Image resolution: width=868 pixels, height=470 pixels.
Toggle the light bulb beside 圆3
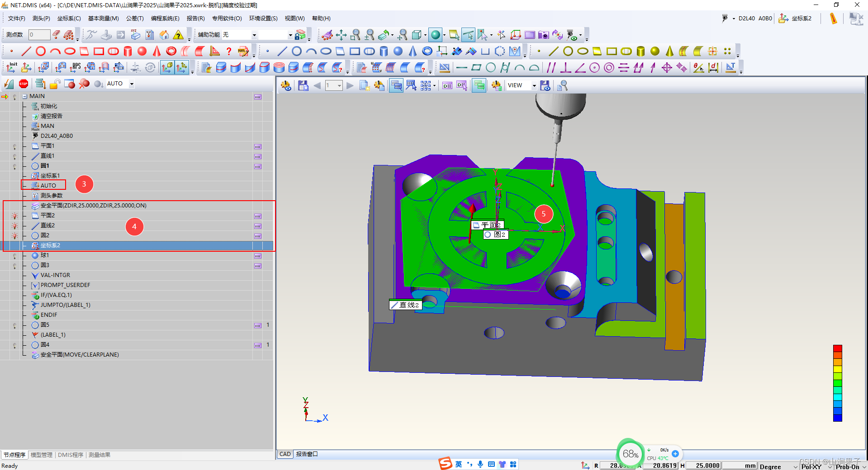pos(14,266)
